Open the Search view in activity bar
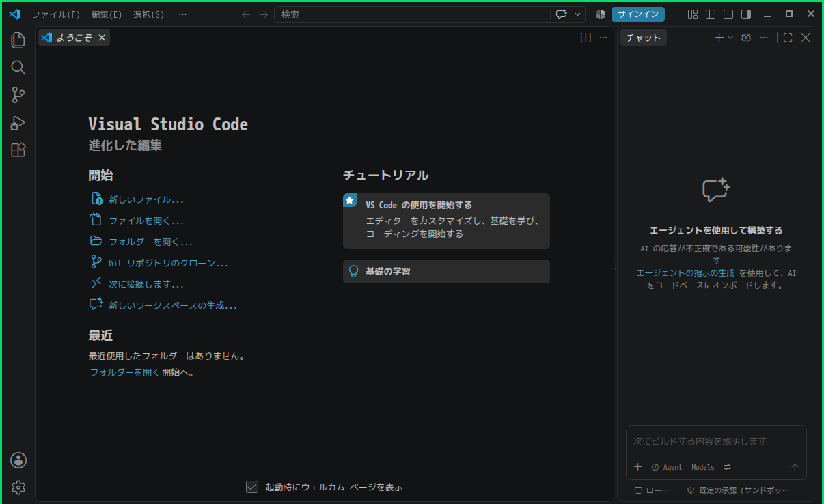824x504 pixels. coord(18,68)
